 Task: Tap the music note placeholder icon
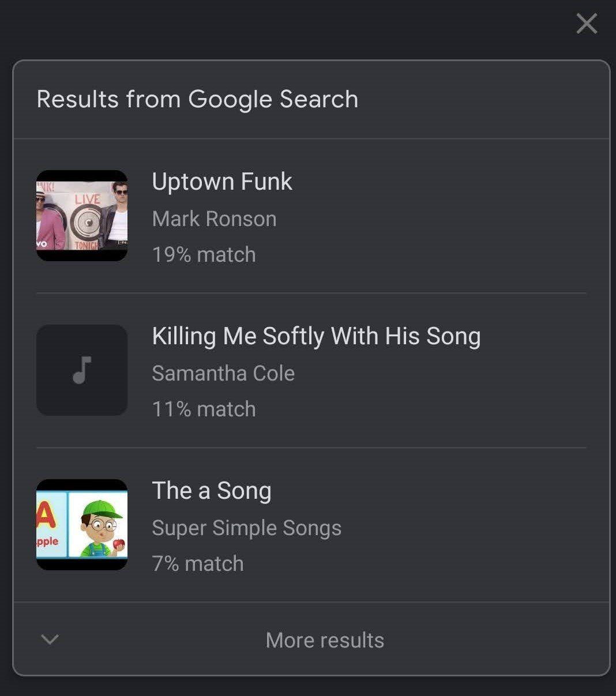(82, 370)
